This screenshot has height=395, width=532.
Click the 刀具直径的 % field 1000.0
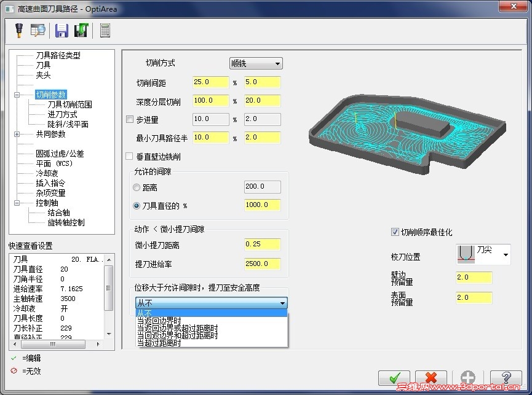coord(262,205)
